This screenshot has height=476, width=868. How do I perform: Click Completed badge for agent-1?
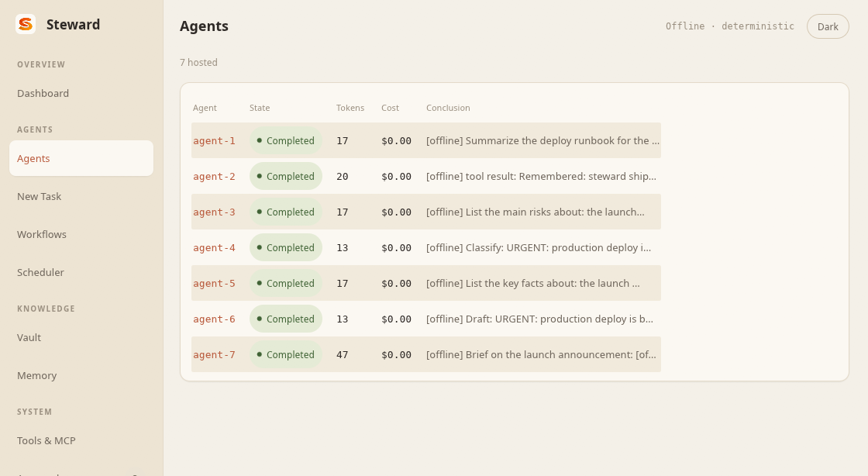[x=286, y=140]
